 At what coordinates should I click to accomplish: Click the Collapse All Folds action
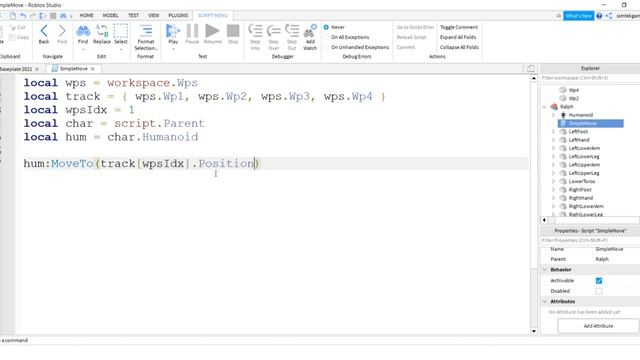[459, 47]
